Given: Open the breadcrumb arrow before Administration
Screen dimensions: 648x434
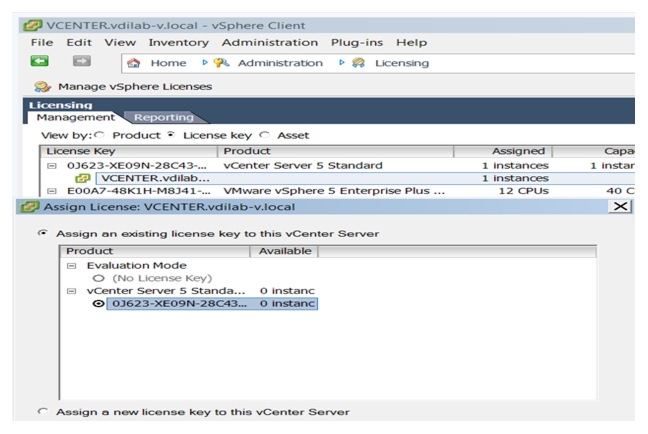Looking at the screenshot, I should click(x=205, y=62).
